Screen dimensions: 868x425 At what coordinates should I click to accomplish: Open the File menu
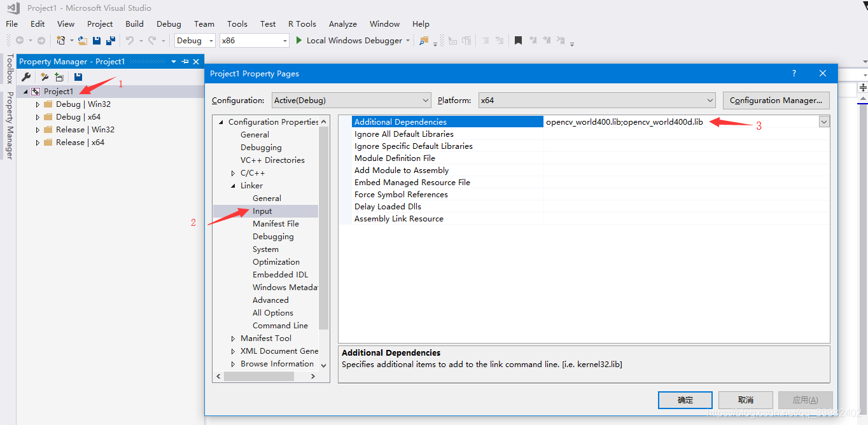click(x=11, y=24)
